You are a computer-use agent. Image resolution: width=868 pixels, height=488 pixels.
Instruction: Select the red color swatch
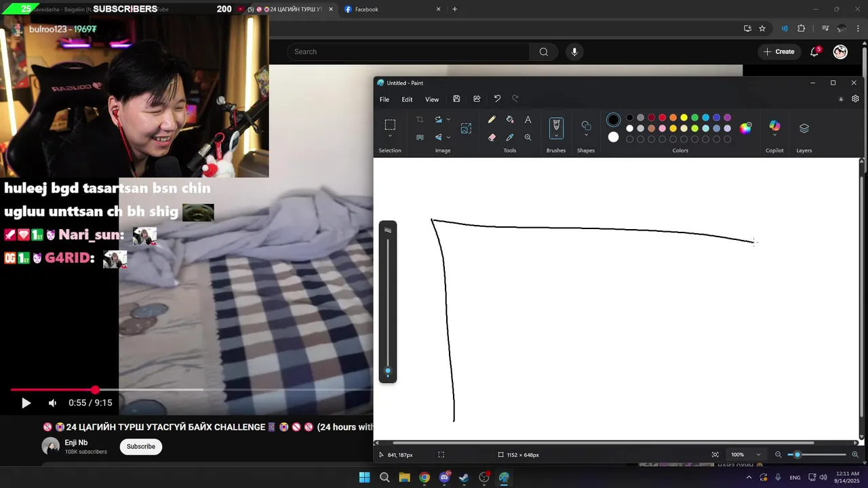tap(662, 117)
